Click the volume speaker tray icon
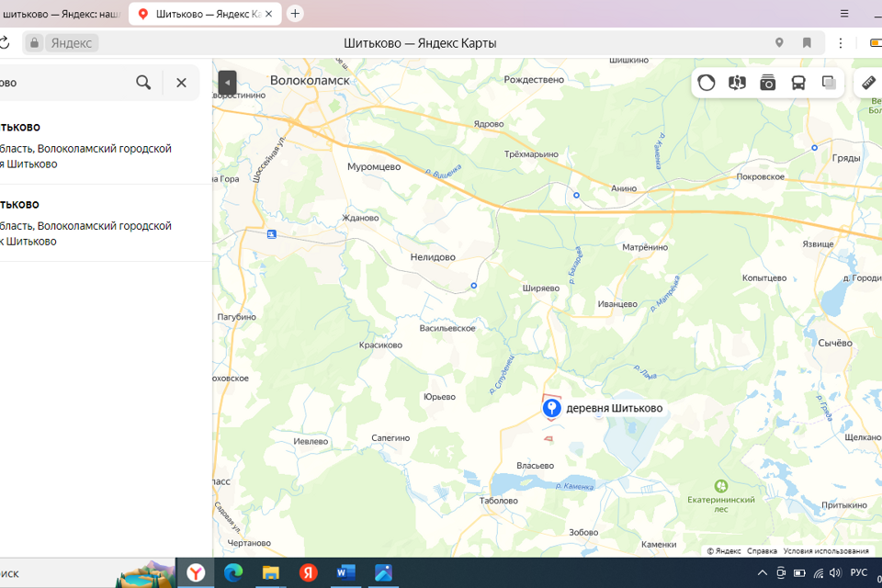The height and width of the screenshot is (588, 882). [835, 572]
